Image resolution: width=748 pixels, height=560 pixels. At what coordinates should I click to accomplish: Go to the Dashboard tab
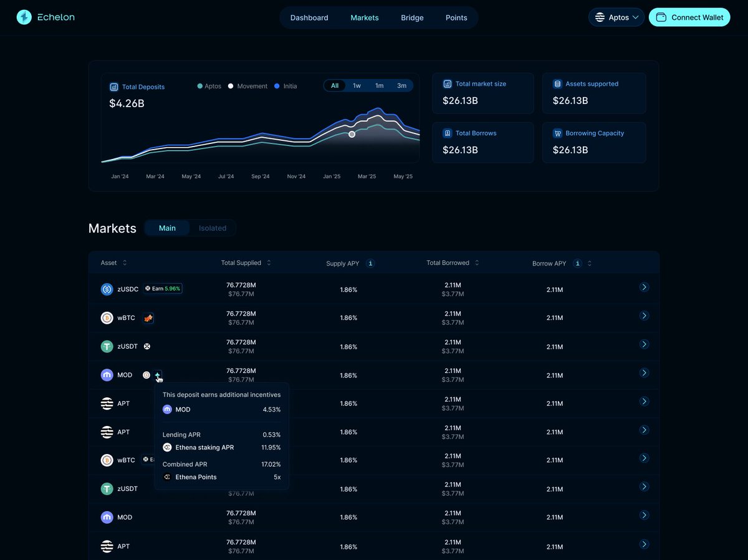click(x=309, y=17)
